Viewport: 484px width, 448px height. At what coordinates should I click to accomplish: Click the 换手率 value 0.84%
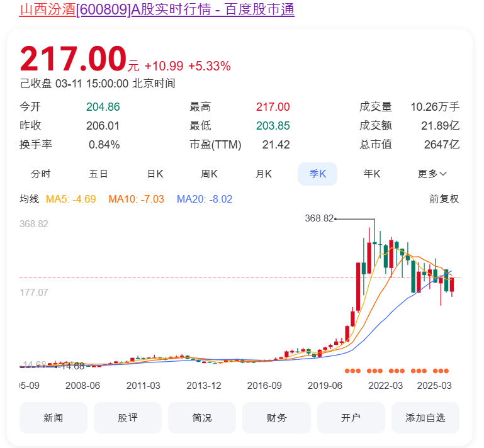pyautogui.click(x=104, y=144)
